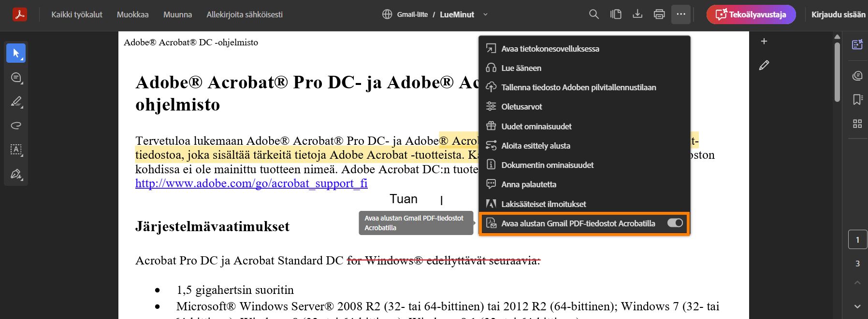Choose the comment tool in left toolbar

coord(16,77)
